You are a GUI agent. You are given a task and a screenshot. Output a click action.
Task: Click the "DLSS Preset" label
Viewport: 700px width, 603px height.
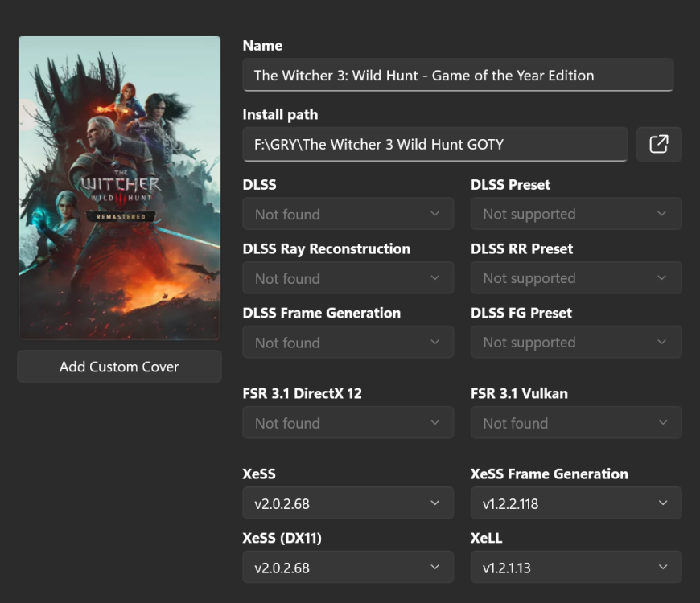click(511, 185)
